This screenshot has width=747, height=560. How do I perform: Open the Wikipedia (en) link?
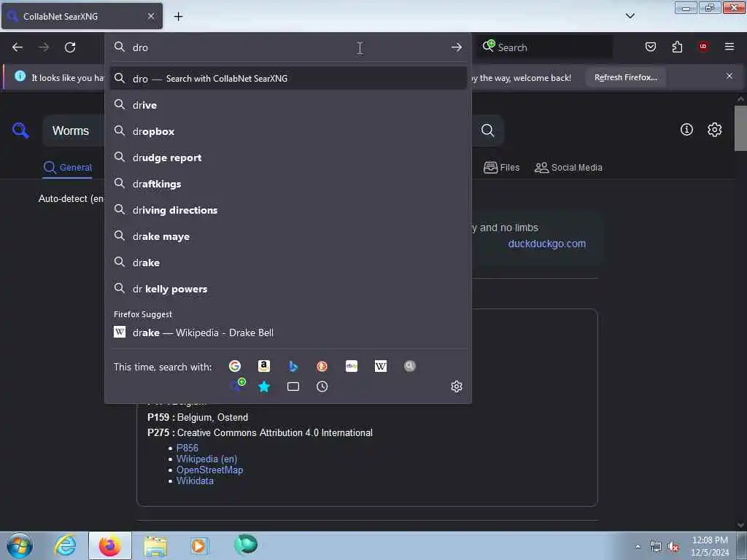(x=206, y=459)
